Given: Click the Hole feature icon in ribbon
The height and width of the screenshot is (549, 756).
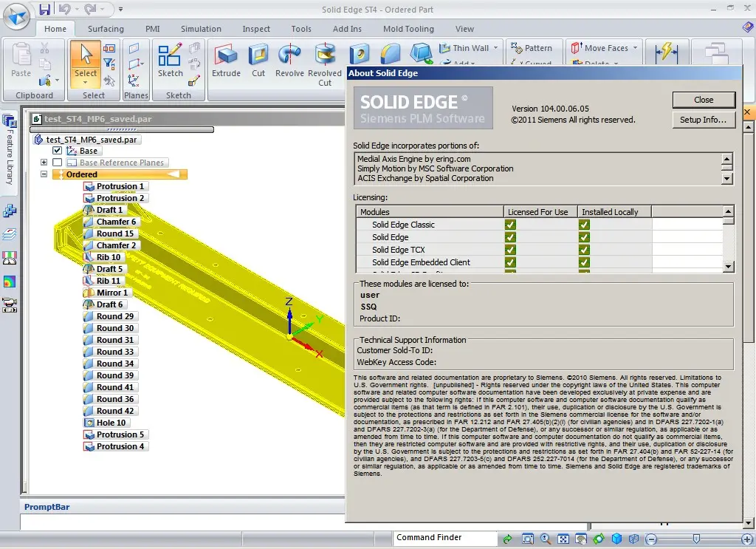Looking at the screenshot, I should click(360, 53).
